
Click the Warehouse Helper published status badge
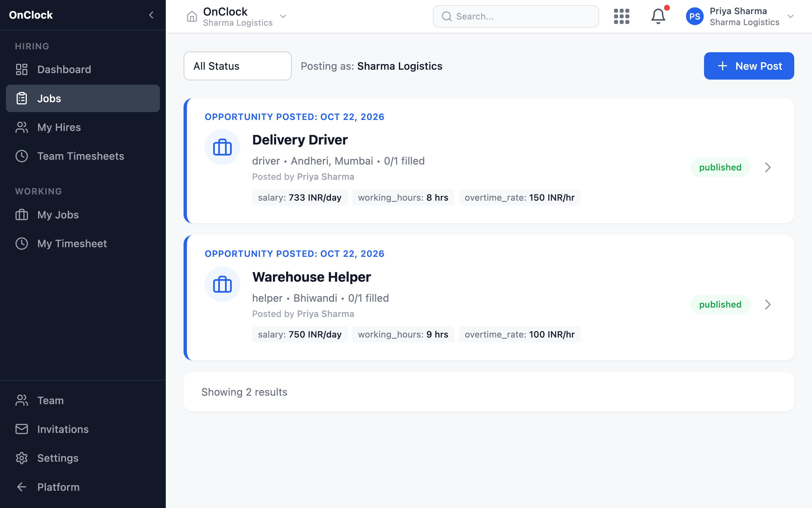(x=720, y=305)
